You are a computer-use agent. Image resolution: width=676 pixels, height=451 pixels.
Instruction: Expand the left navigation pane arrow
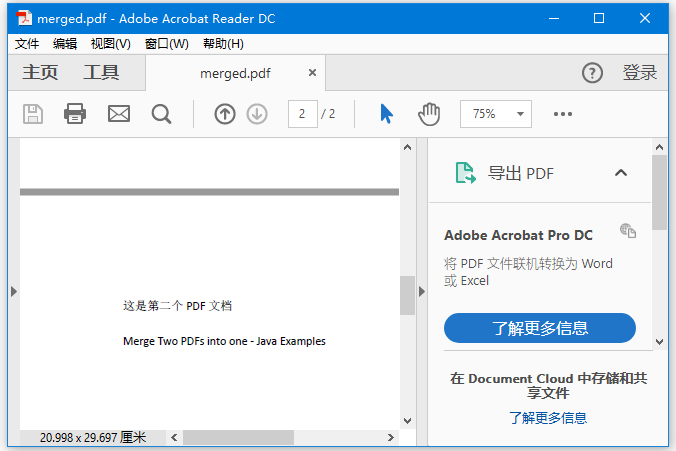pos(14,292)
